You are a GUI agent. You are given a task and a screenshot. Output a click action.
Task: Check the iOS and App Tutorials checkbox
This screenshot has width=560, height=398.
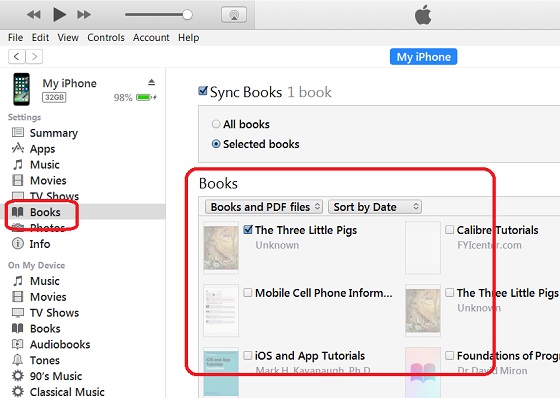coord(248,355)
